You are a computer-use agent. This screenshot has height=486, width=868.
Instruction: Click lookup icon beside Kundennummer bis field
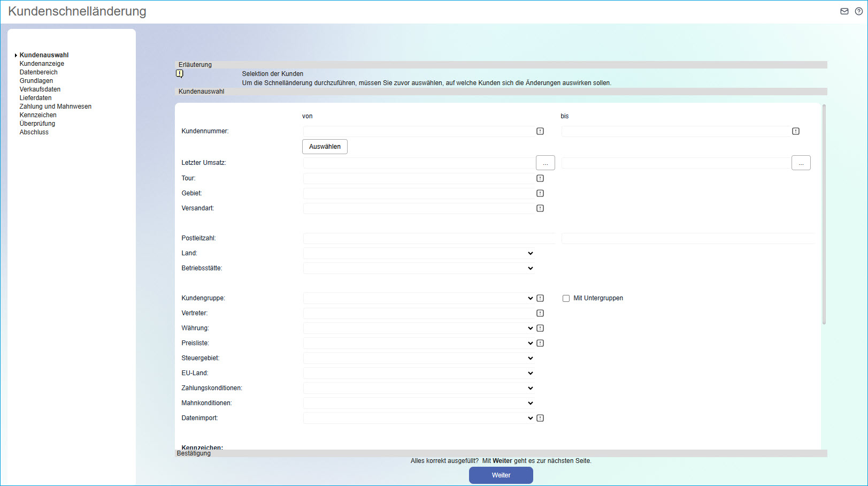tap(796, 131)
